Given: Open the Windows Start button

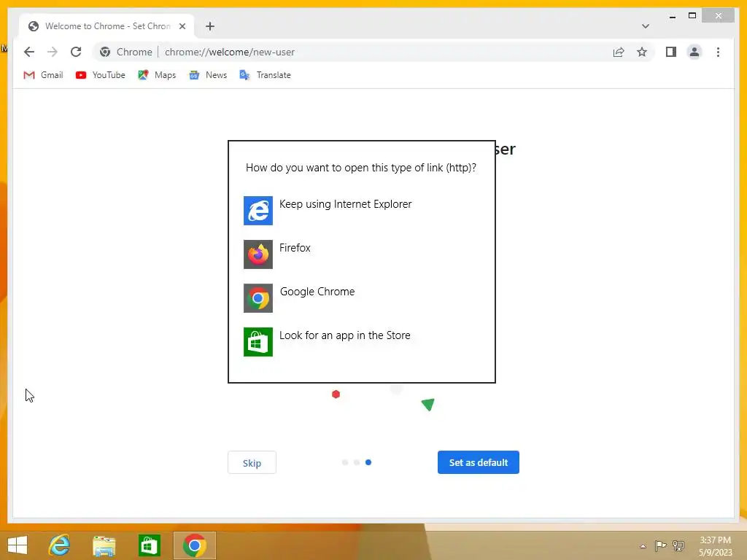Looking at the screenshot, I should click(x=18, y=545).
